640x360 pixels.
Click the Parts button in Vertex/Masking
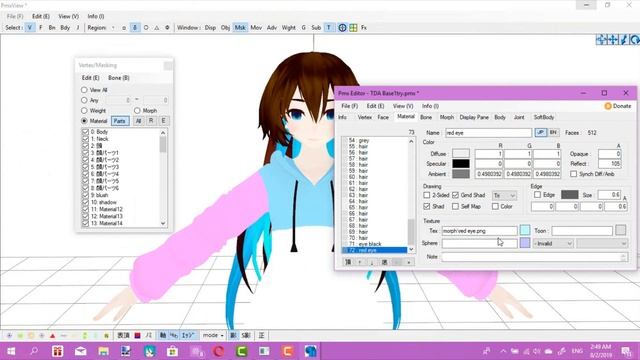coord(120,121)
